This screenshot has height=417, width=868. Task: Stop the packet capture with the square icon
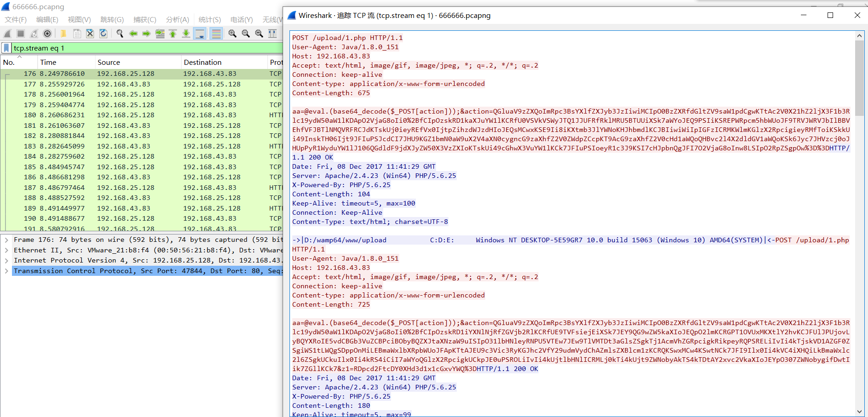(x=21, y=34)
